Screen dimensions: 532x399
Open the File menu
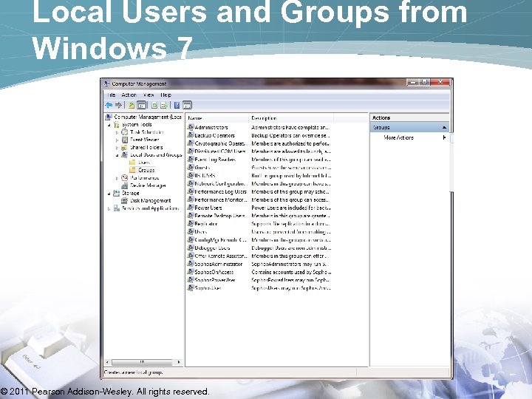(112, 95)
